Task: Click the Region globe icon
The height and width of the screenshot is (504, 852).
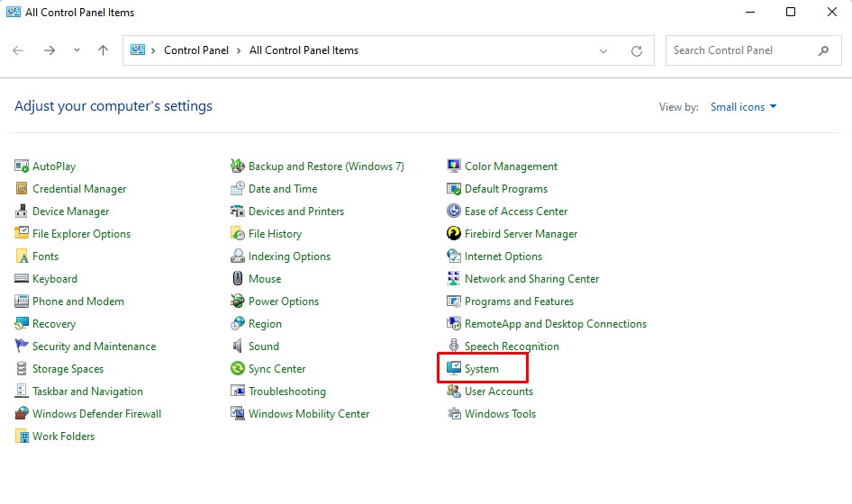Action: click(x=238, y=324)
